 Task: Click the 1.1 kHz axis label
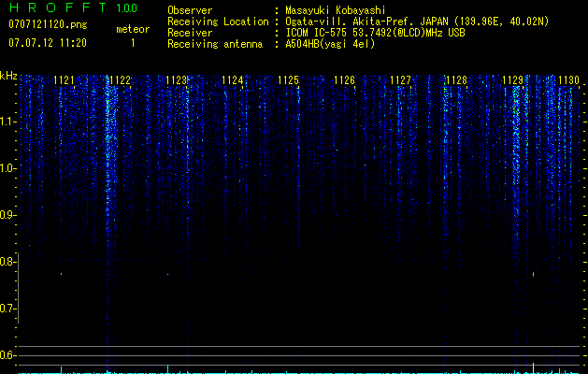click(x=7, y=122)
